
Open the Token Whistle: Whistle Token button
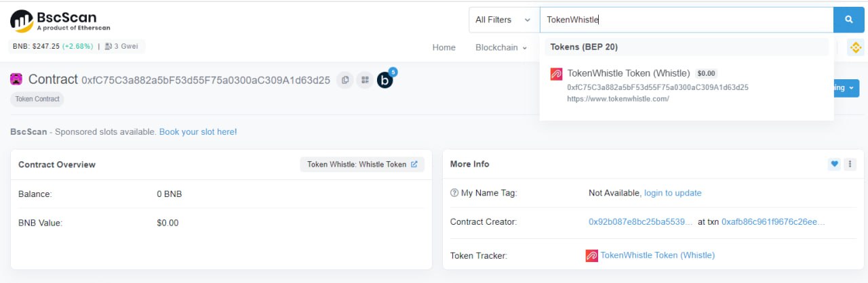(x=362, y=164)
